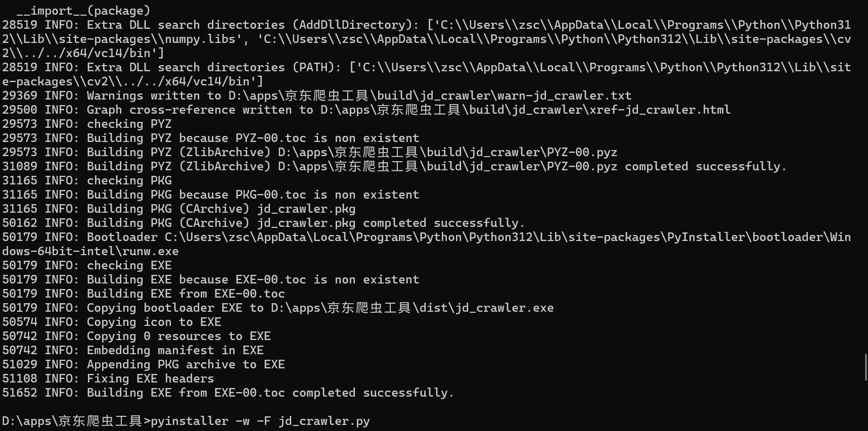Click the PYZ-00.pyz completed successfully line
The image size is (868, 431).
pos(436,166)
